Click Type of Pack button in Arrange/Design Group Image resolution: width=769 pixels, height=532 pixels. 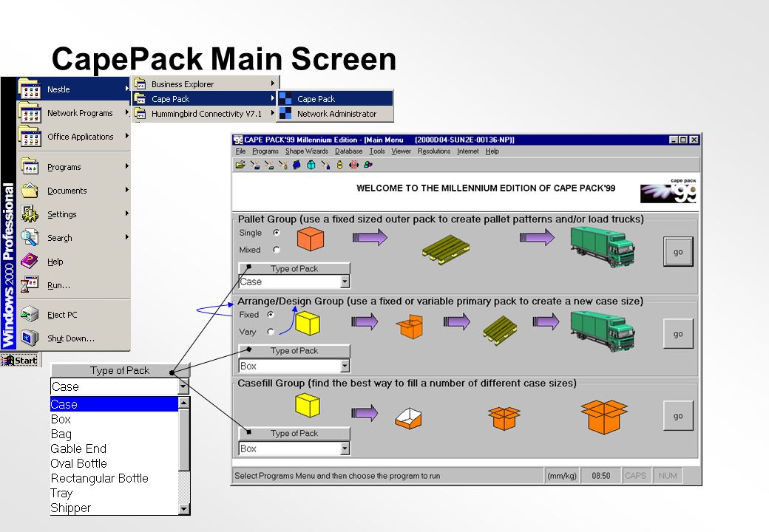294,351
